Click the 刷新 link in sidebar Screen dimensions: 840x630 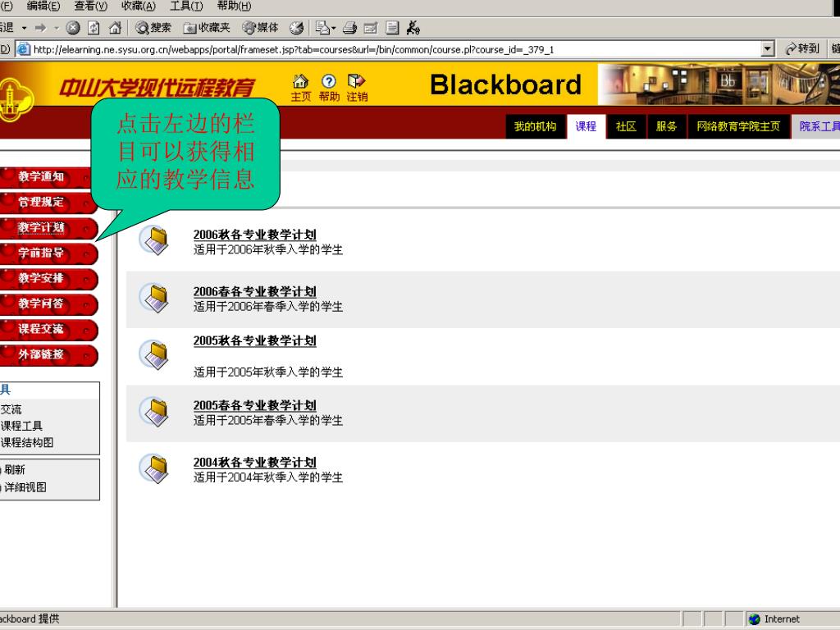pyautogui.click(x=15, y=470)
